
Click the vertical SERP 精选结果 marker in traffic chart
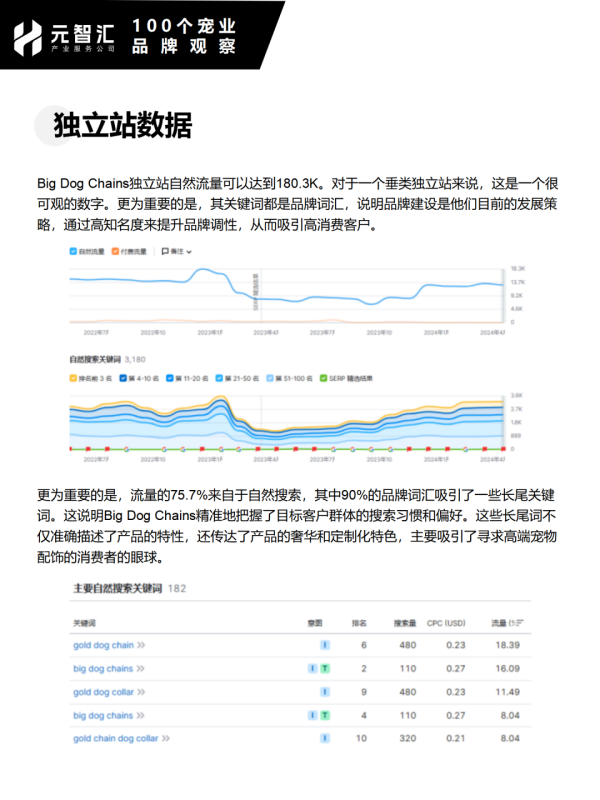pos(256,292)
